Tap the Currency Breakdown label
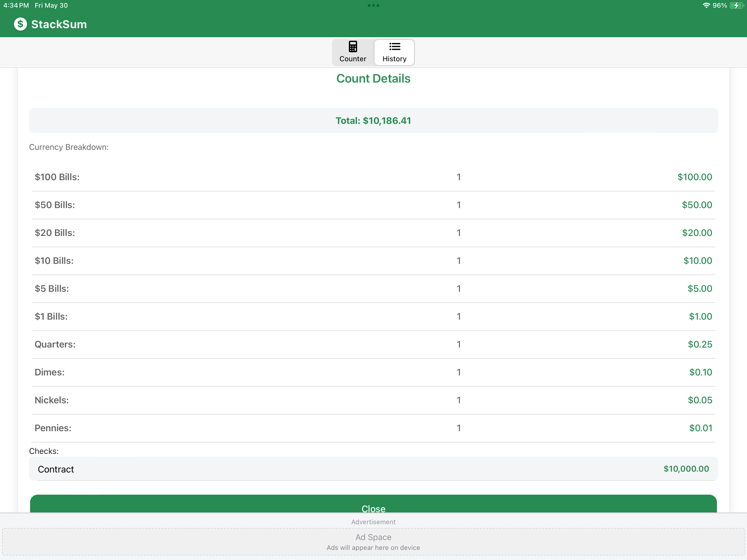The width and height of the screenshot is (747, 560). pos(69,147)
